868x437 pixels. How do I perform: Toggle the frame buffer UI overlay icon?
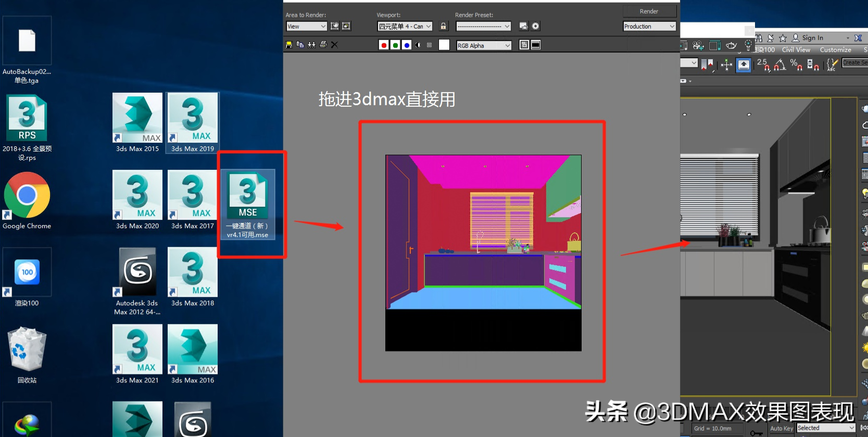(524, 45)
